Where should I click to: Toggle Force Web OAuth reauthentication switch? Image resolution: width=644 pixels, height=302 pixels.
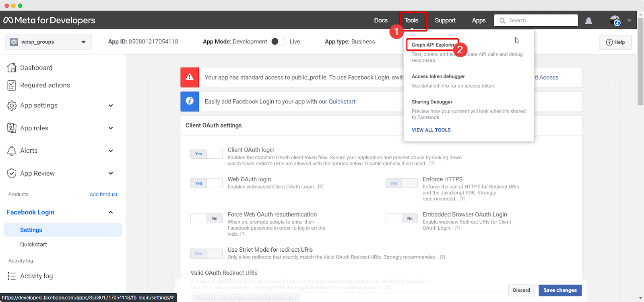206,218
